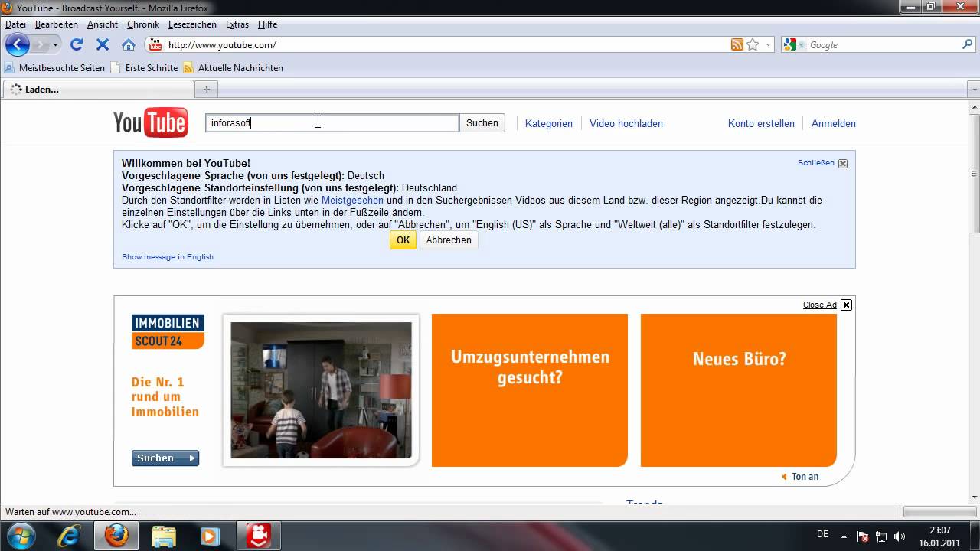Click the YouTube logo
The width and height of the screenshot is (980, 551).
pos(151,123)
